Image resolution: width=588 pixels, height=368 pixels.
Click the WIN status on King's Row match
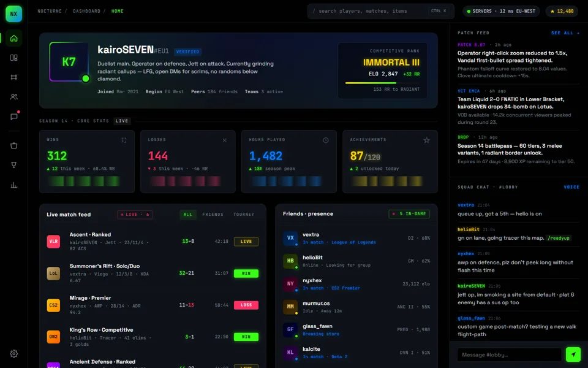(246, 337)
